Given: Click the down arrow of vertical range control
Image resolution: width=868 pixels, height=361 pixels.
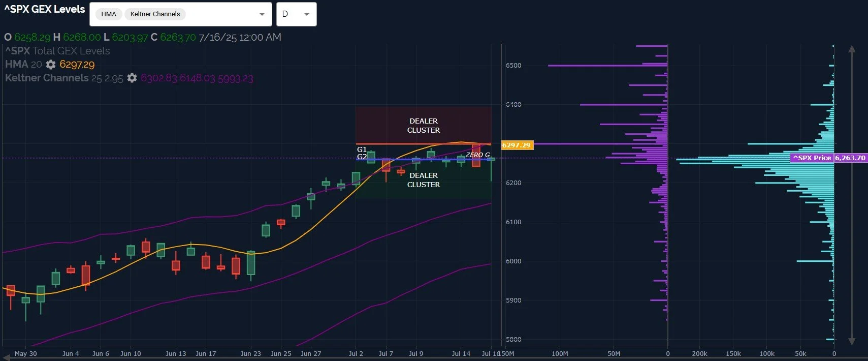Looking at the screenshot, I should pyautogui.click(x=852, y=342).
